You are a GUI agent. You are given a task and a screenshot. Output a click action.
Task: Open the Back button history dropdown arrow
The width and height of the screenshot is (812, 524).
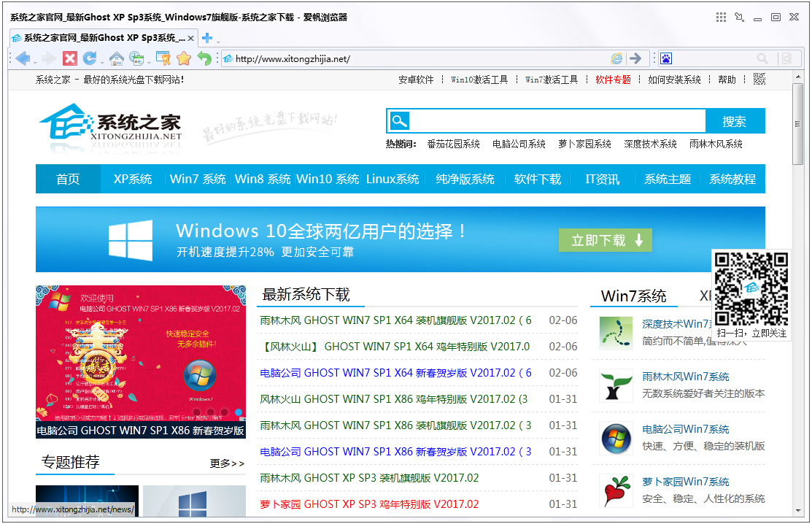coord(35,61)
